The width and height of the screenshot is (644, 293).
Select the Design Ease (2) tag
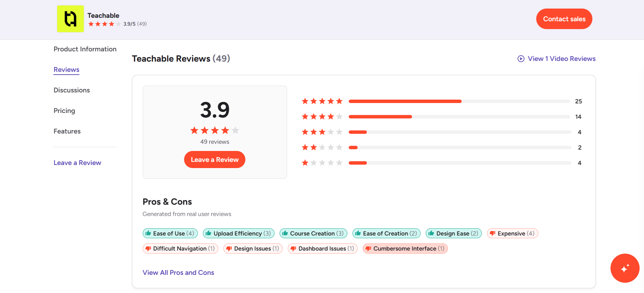[454, 233]
